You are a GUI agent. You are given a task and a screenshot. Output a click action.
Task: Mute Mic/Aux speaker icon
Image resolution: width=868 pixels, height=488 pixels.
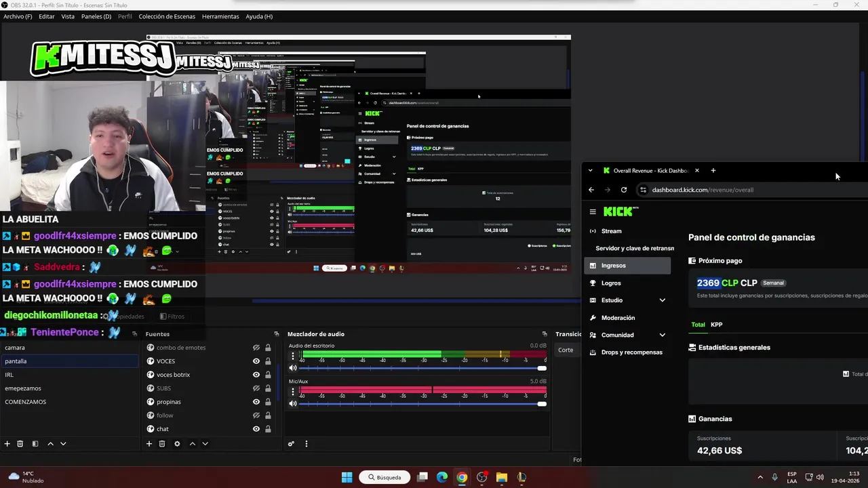tap(293, 403)
